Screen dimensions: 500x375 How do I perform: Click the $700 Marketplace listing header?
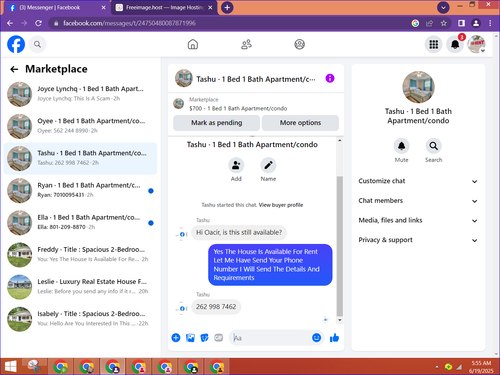256,104
